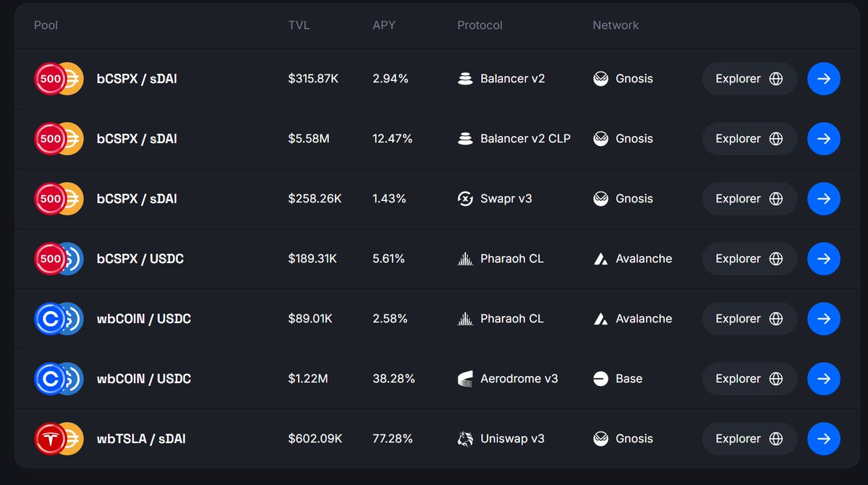Viewport: 868px width, 485px height.
Task: Click the Swapr v3 protocol logo
Action: click(x=466, y=199)
